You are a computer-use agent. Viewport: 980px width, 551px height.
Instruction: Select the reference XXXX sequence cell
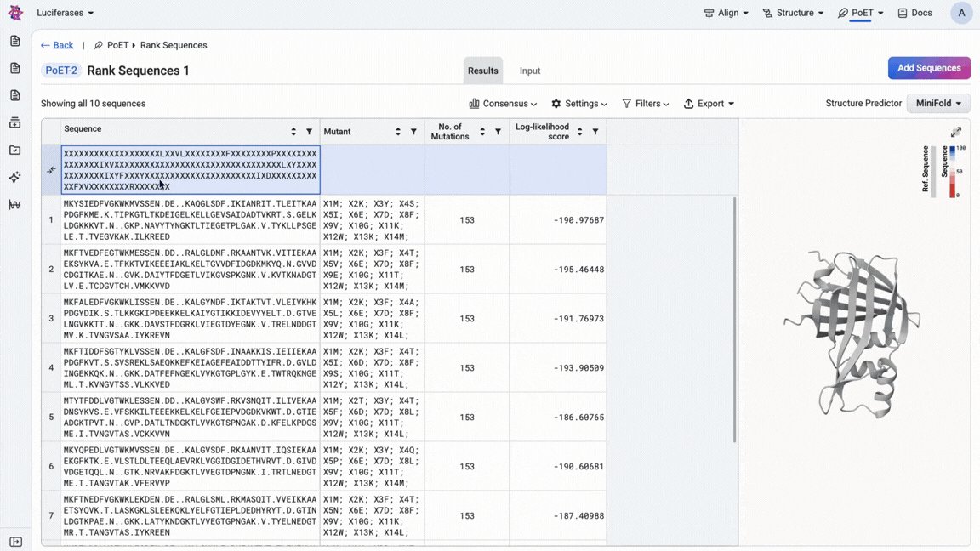pyautogui.click(x=191, y=170)
